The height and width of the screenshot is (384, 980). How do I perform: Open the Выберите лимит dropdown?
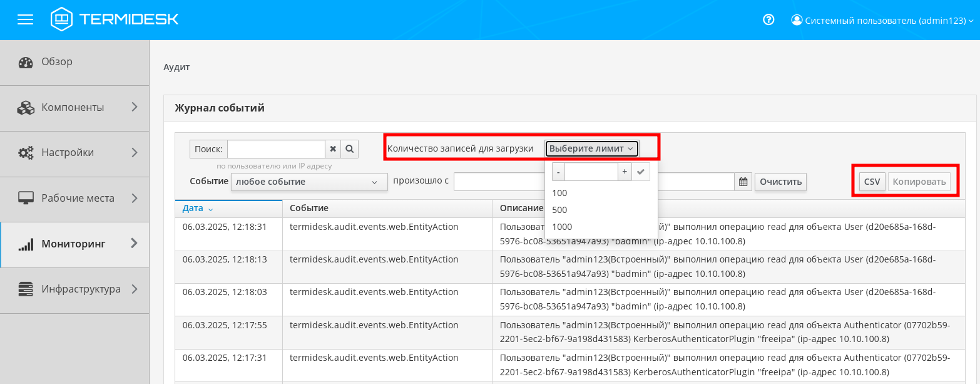[591, 148]
